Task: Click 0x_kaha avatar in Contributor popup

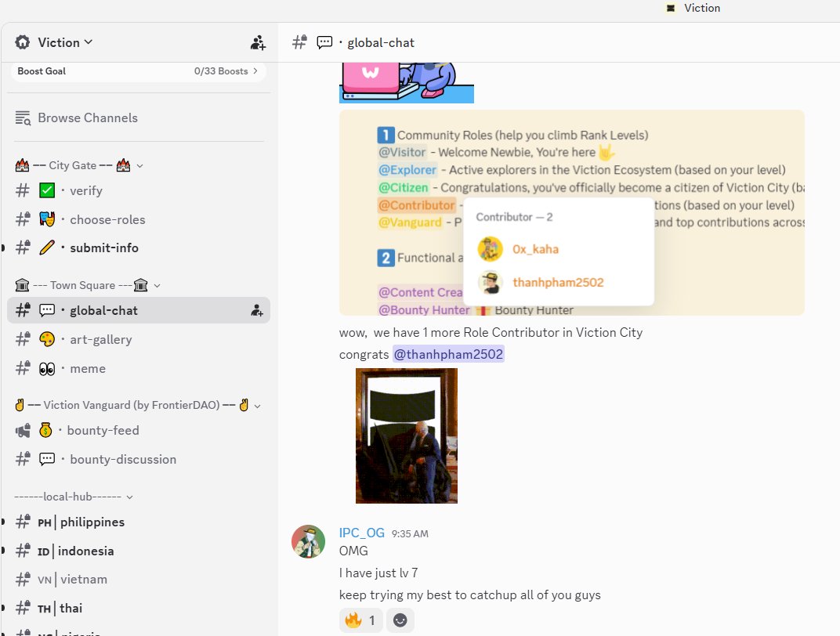Action: pos(490,249)
